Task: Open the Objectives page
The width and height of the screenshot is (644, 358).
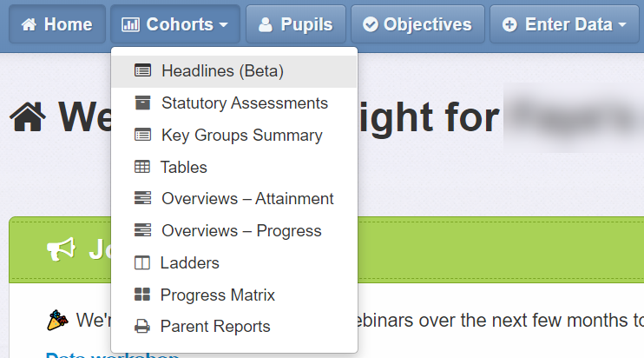Action: [417, 24]
